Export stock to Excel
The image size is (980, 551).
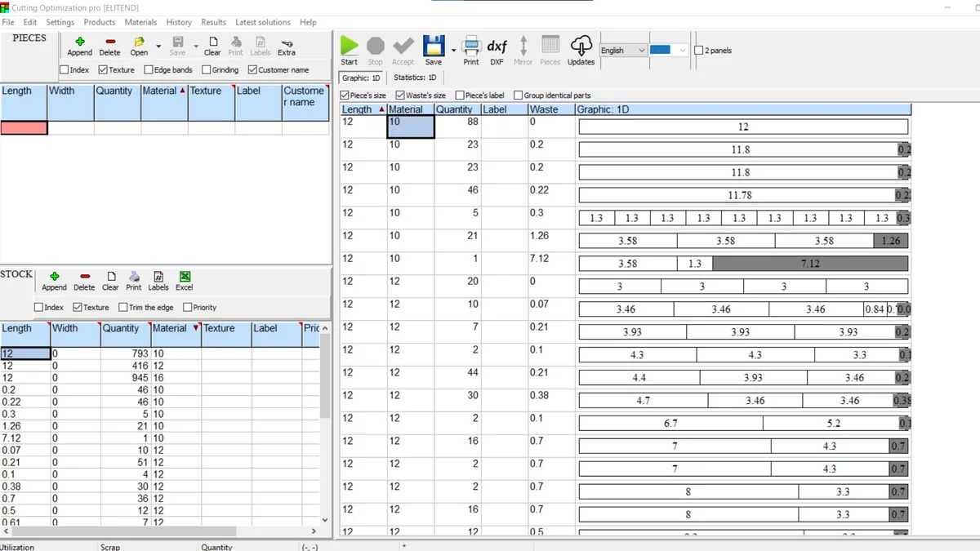tap(185, 281)
